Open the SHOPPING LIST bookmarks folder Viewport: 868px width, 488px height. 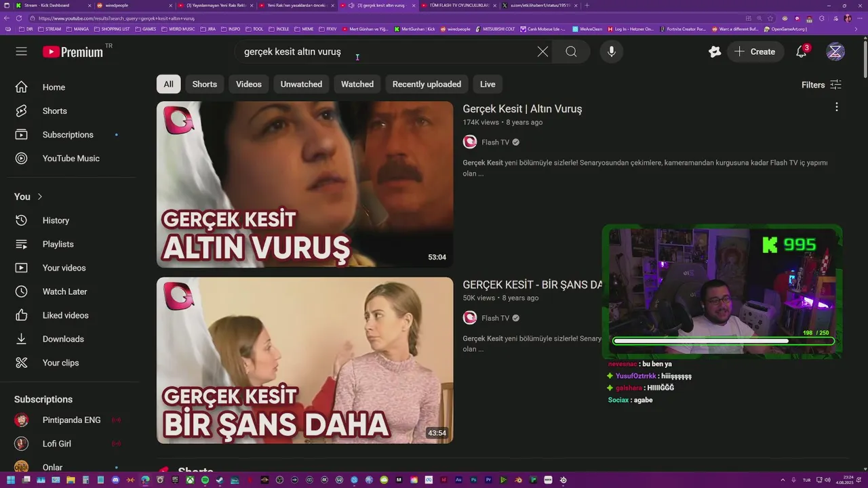112,29
